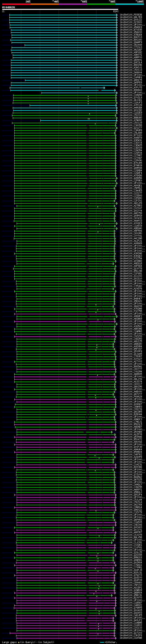Screen dimensions: 146x644
Task: Select the label UniRef100_Q45FE8
Action: 131,82
